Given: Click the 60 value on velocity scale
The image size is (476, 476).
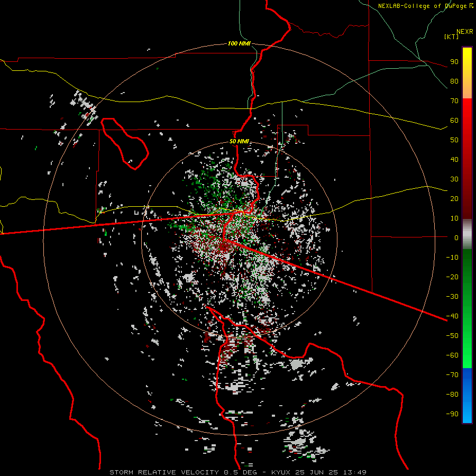Looking at the screenshot, I should [x=454, y=120].
